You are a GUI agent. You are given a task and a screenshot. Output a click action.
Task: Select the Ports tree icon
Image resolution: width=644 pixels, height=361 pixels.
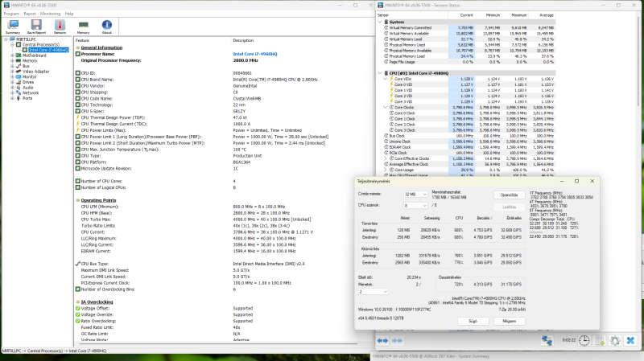(19, 98)
